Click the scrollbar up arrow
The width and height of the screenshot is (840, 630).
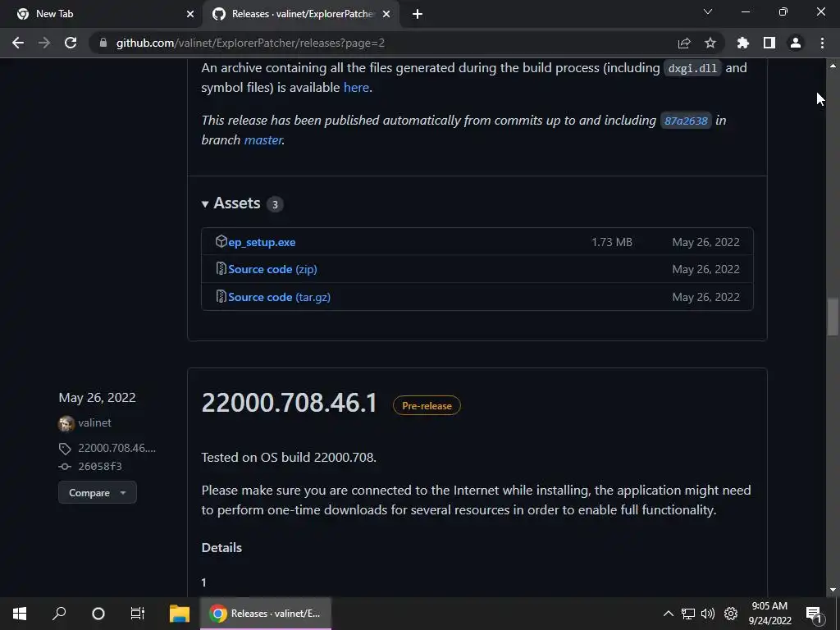(x=833, y=66)
